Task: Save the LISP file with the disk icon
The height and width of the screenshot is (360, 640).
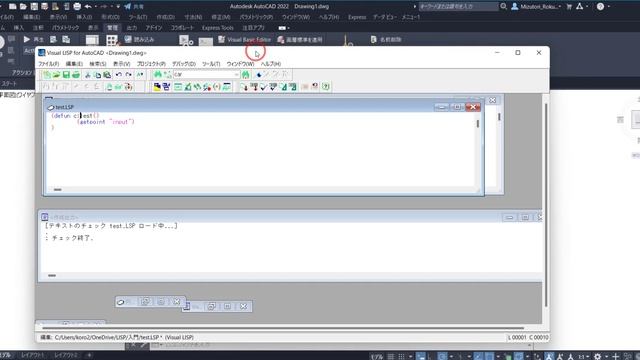Action: 66,75
